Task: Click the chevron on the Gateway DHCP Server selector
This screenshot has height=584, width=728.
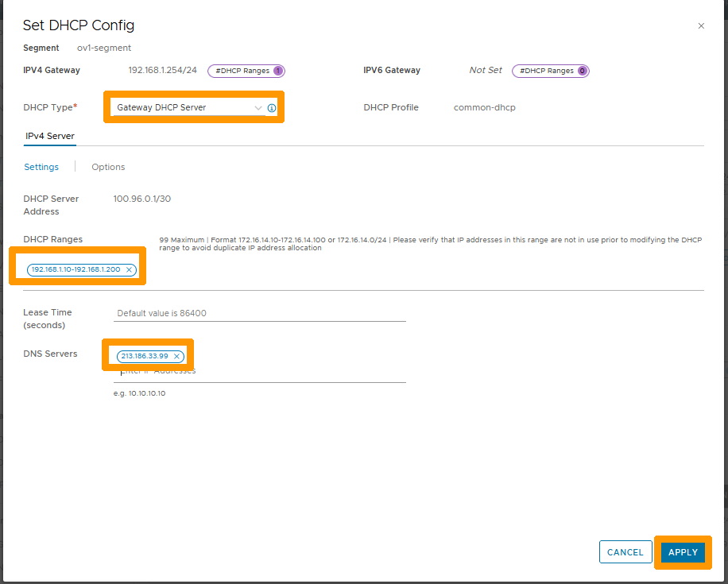Action: (x=257, y=107)
